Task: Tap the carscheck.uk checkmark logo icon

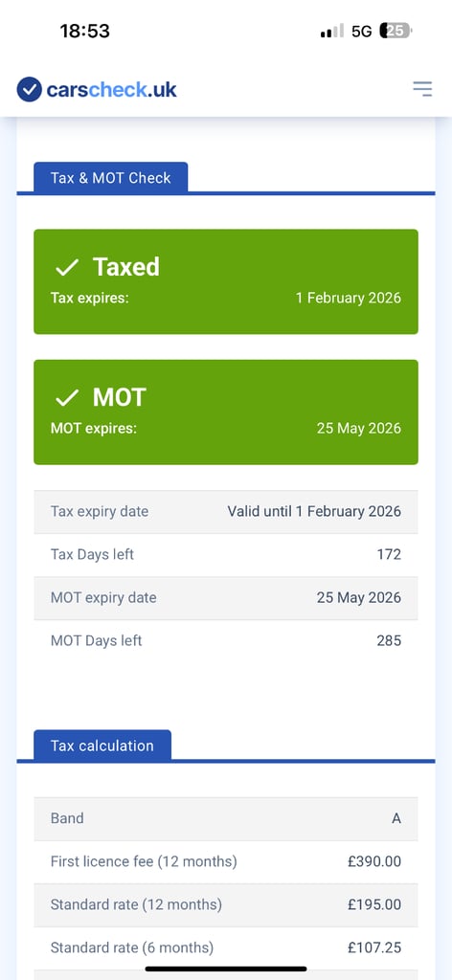Action: click(x=29, y=89)
